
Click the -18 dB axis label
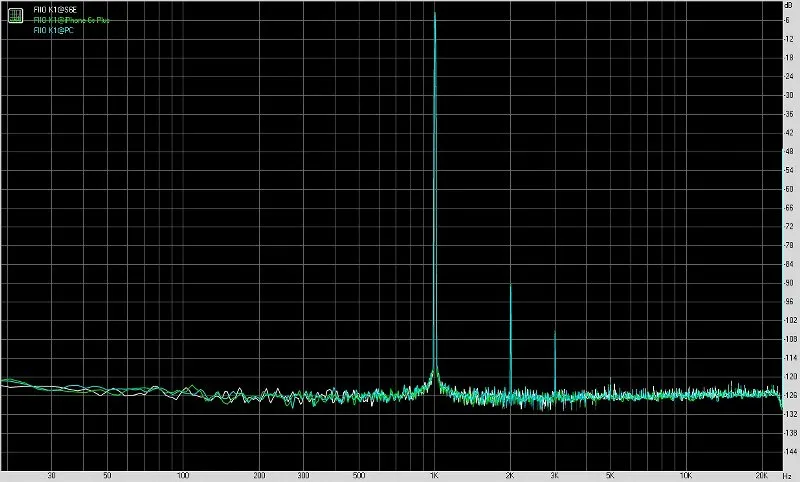[789, 58]
